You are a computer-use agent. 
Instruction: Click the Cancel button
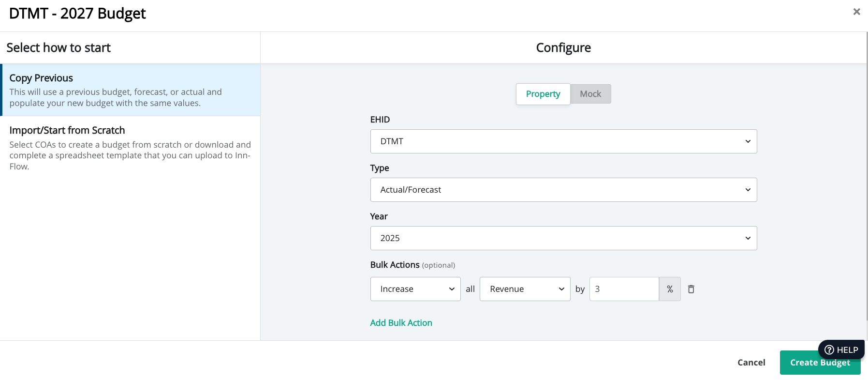[x=751, y=363]
